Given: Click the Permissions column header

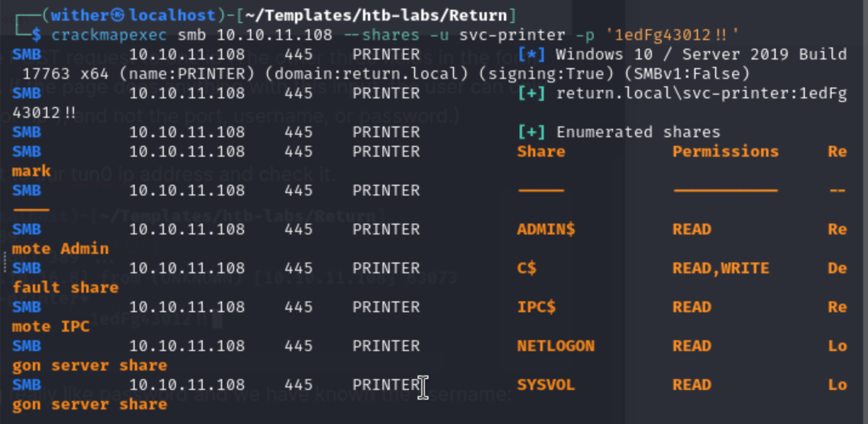Looking at the screenshot, I should pos(725,151).
